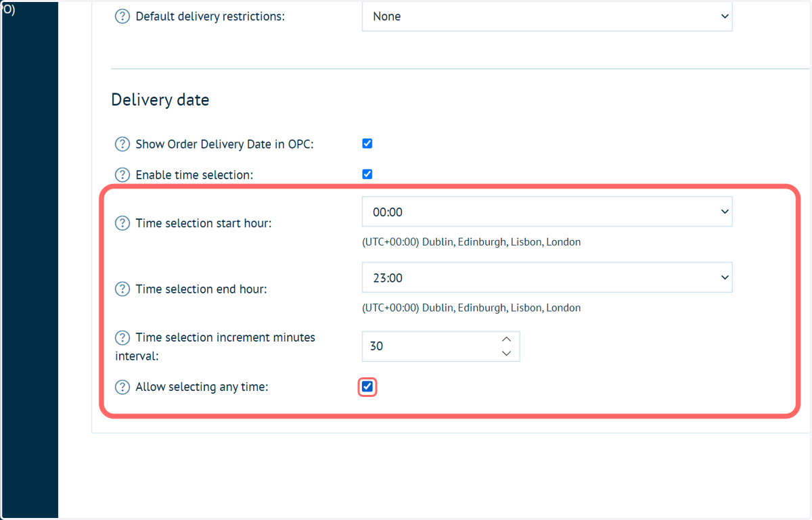Click Allow selecting any time label
This screenshot has width=812, height=520.
click(202, 387)
